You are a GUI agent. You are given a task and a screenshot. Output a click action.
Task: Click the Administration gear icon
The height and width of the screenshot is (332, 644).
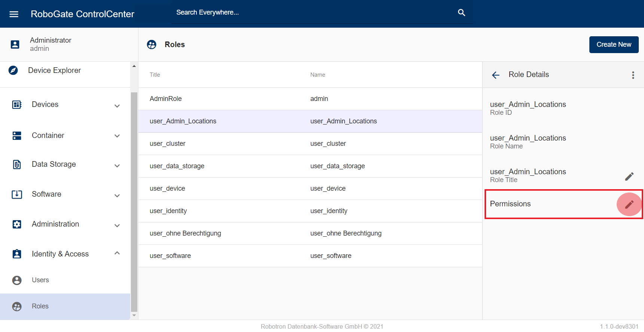(x=17, y=224)
